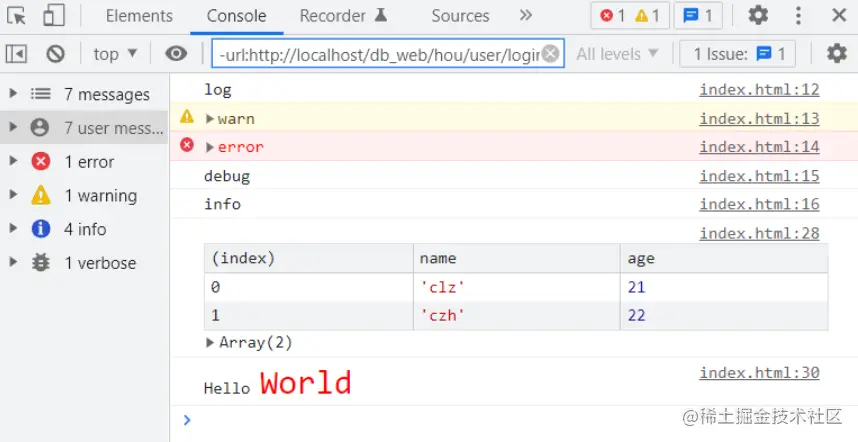Screen dimensions: 858x442
Task: Expand the 1 error group
Action: [13, 161]
